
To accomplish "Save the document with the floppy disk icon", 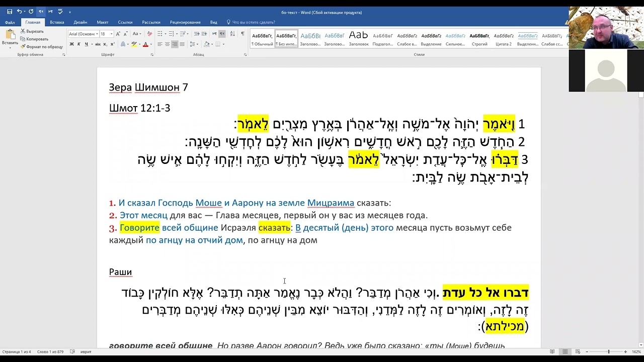I will pyautogui.click(x=10, y=12).
